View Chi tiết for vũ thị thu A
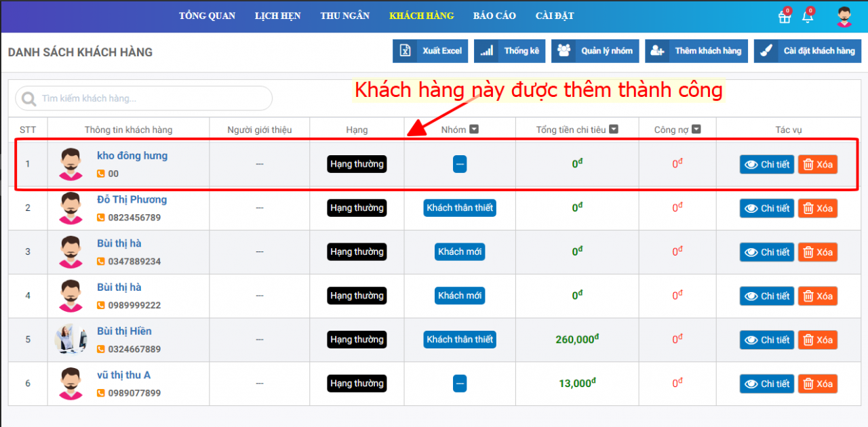 click(766, 384)
